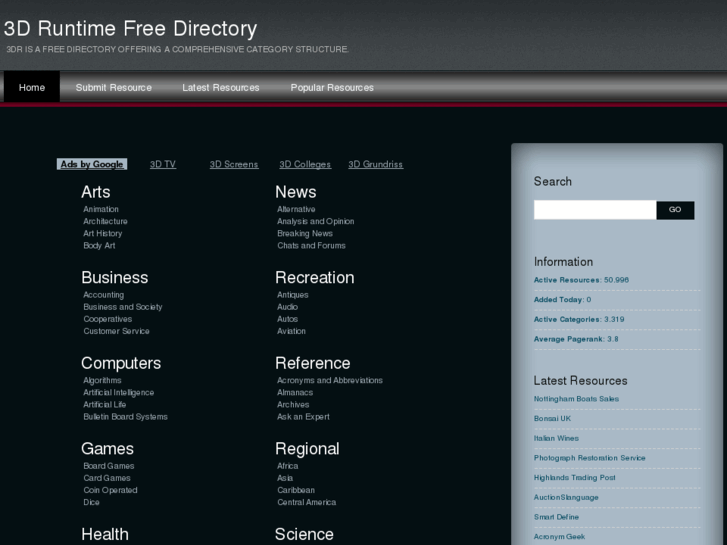
Task: Select Artificial Intelligence subcategory
Action: pyautogui.click(x=119, y=393)
